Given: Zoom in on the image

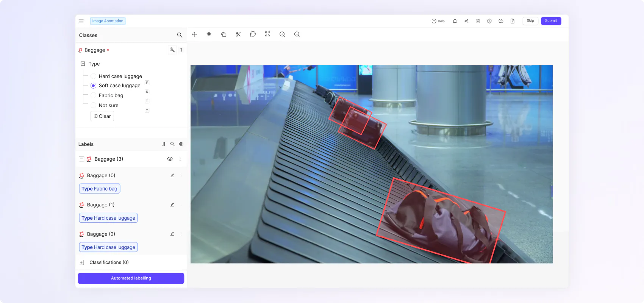Looking at the screenshot, I should [282, 34].
